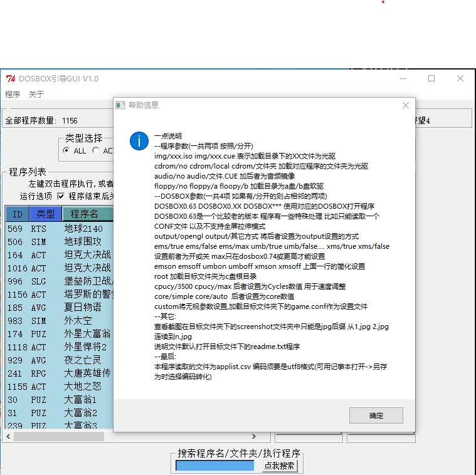The height and width of the screenshot is (475, 476).
Task: Select row 大富翁2
Action: pyautogui.click(x=59, y=413)
